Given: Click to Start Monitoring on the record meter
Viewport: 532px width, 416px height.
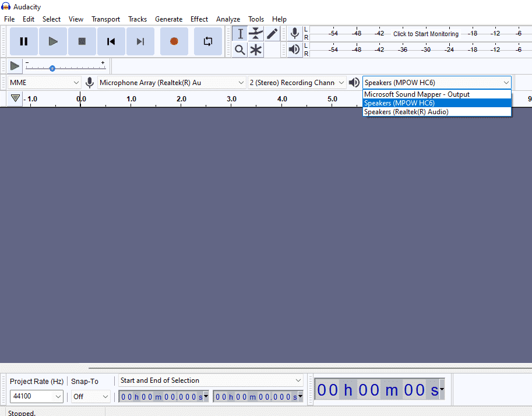Looking at the screenshot, I should (426, 34).
